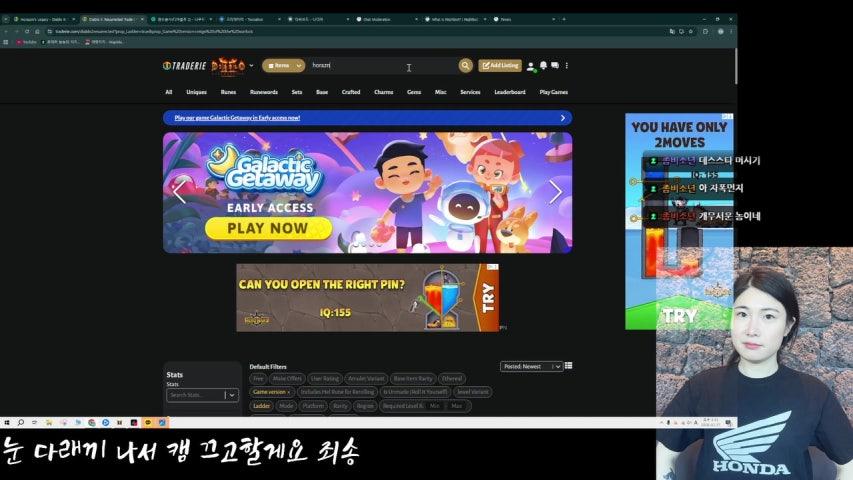The height and width of the screenshot is (480, 853).
Task: Click the arrow on the blue announcement bar
Action: point(563,118)
